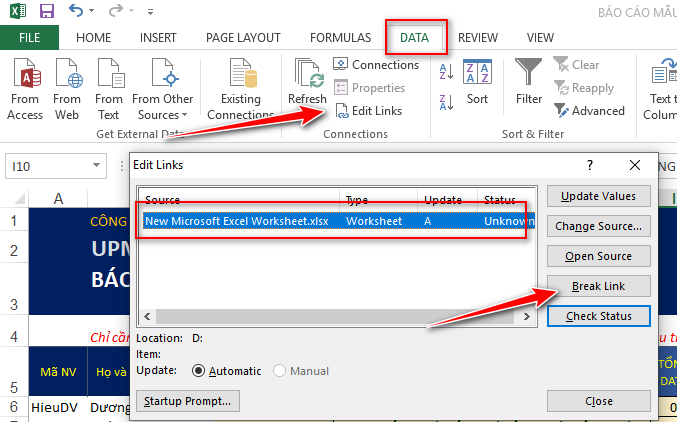Click Edit Links in Connections group
Viewport: 677px width, 422px height.
pyautogui.click(x=368, y=111)
